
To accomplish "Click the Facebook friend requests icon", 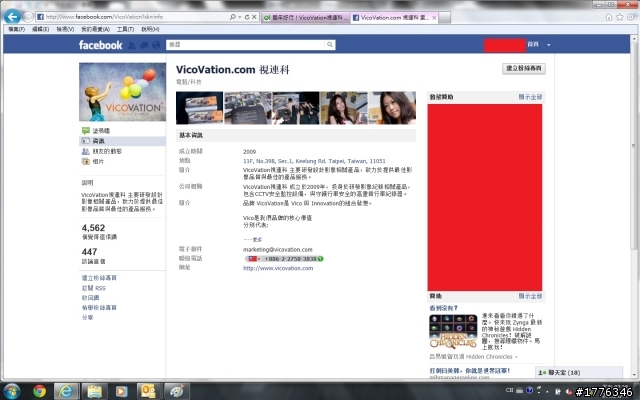I will pos(131,45).
